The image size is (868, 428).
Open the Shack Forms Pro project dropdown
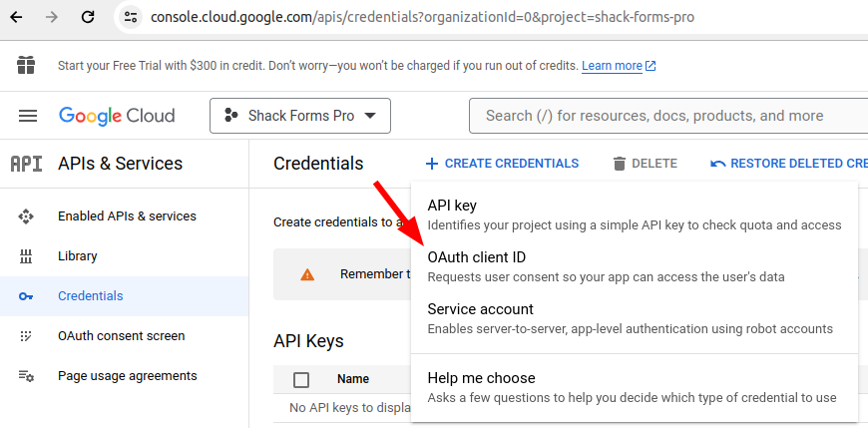300,116
